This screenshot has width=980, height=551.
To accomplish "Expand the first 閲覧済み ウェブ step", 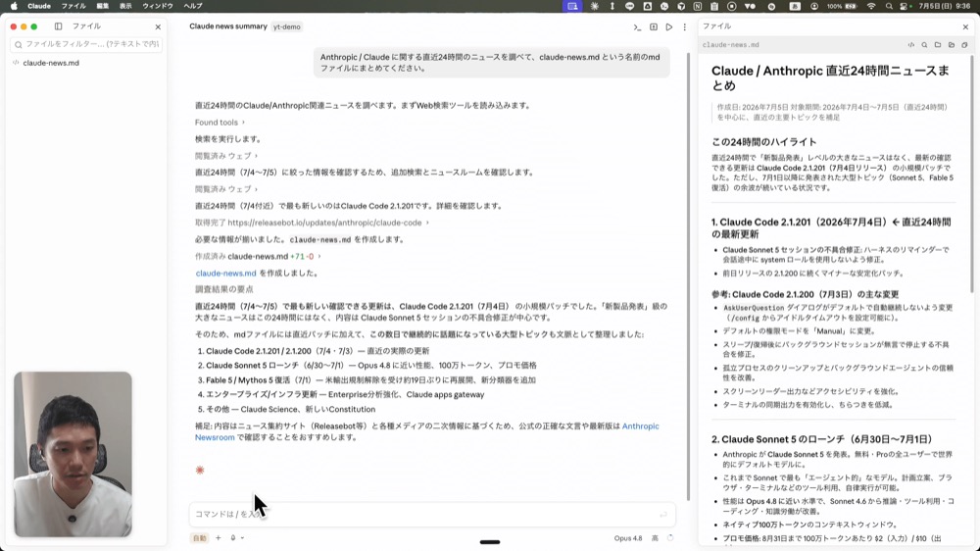I will click(x=226, y=156).
